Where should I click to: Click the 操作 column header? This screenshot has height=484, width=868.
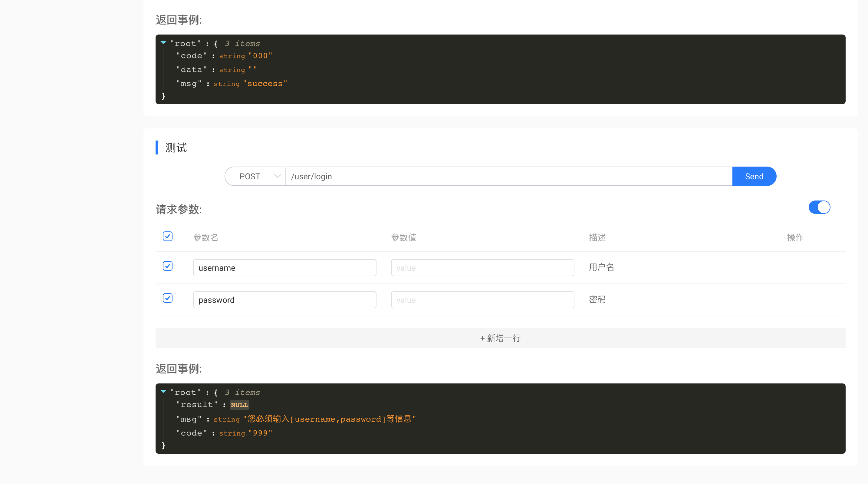pyautogui.click(x=795, y=237)
